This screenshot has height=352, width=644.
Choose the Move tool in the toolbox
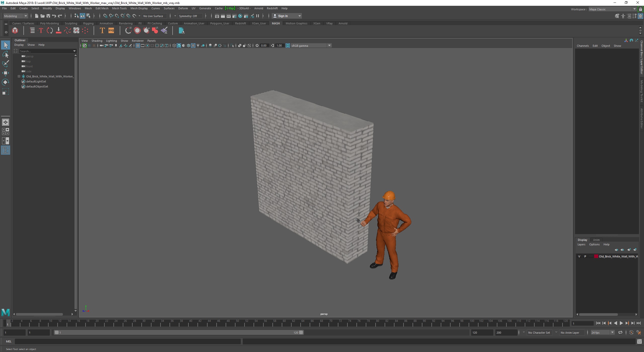[6, 73]
